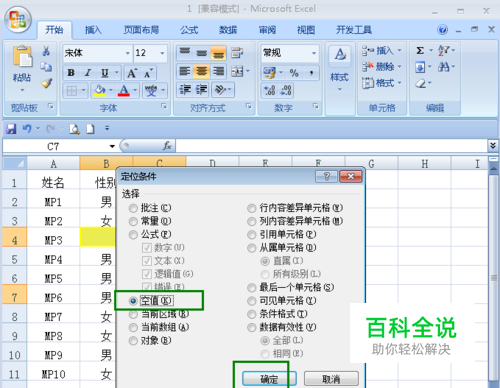Click Find and Select binoculars
The width and height of the screenshot is (500, 388).
(443, 67)
